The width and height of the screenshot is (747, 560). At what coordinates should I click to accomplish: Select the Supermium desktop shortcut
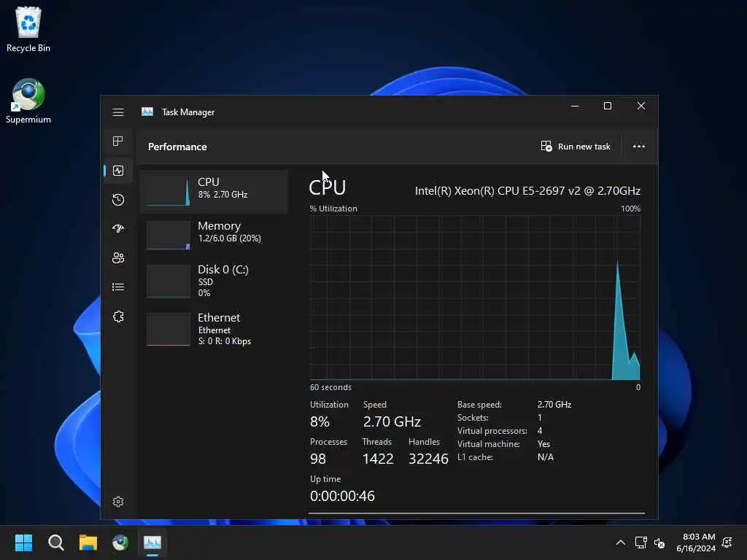(28, 101)
